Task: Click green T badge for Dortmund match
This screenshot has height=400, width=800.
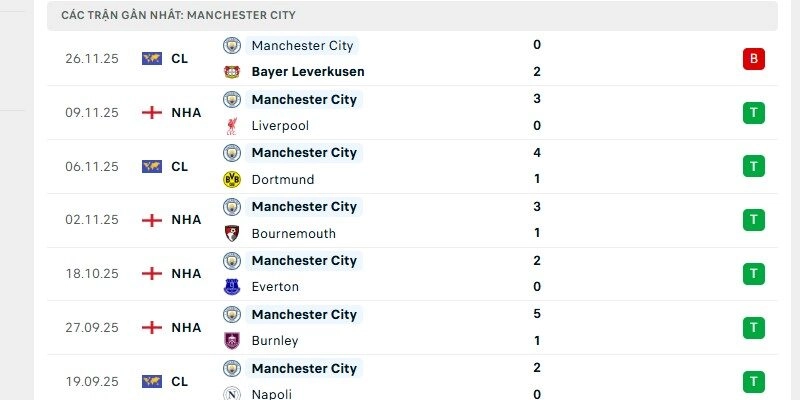Action: [754, 166]
